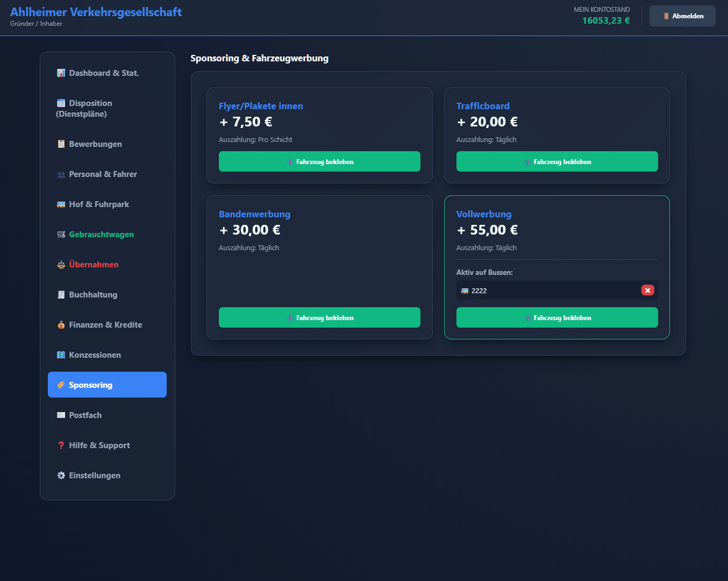Click the Finanzen money bag icon
Screen dimensions: 728x581
[61, 325]
